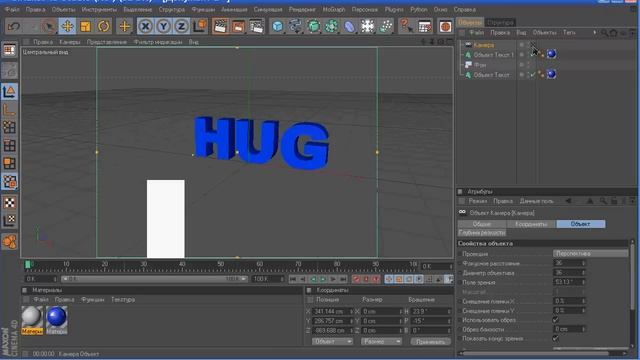640x360 pixels.
Task: Click the context help question icon
Action: pos(406,27)
